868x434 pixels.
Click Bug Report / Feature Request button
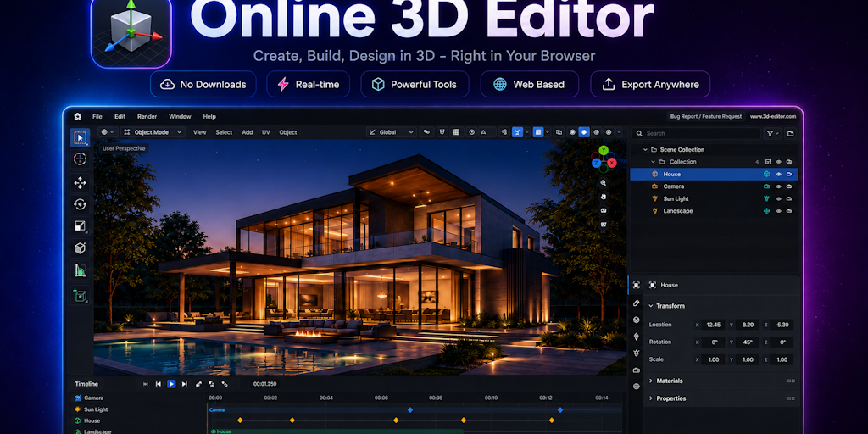[x=705, y=117]
